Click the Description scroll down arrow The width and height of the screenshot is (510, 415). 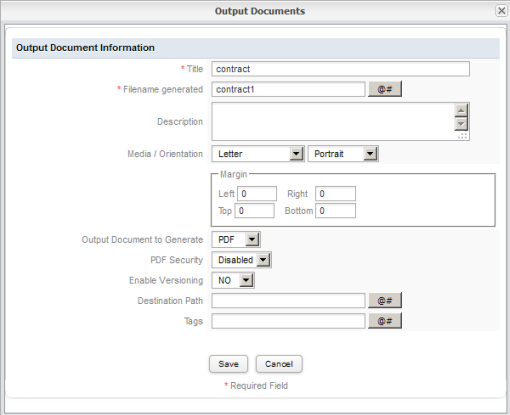tap(461, 124)
